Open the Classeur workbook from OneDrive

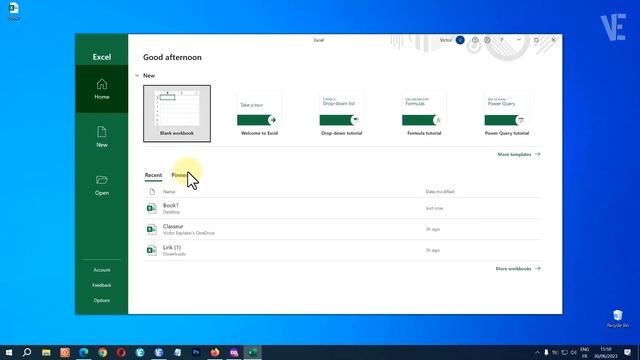(342, 229)
